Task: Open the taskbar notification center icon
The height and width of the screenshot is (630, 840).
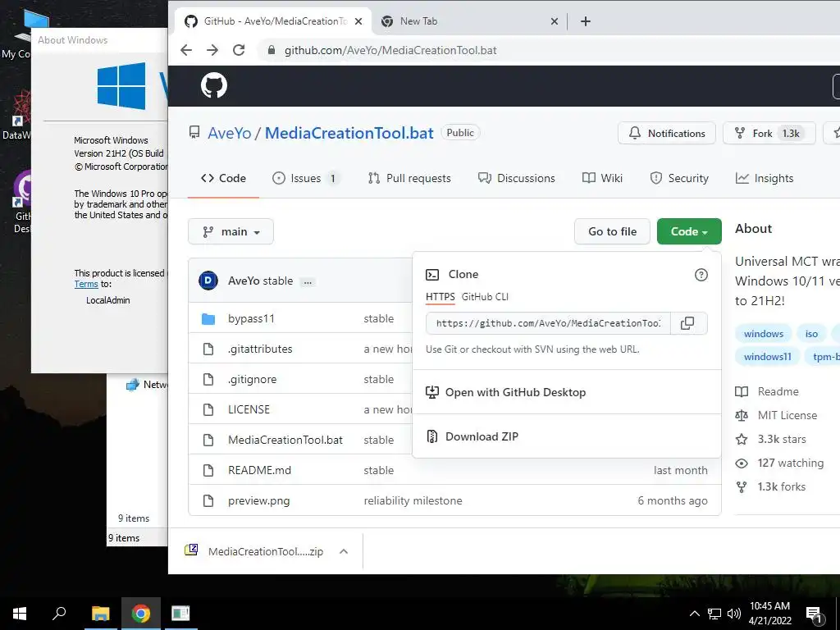Action: (815, 614)
